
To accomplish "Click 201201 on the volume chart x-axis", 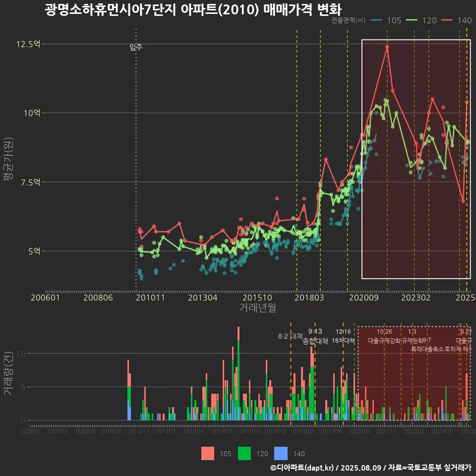I will [x=166, y=431].
